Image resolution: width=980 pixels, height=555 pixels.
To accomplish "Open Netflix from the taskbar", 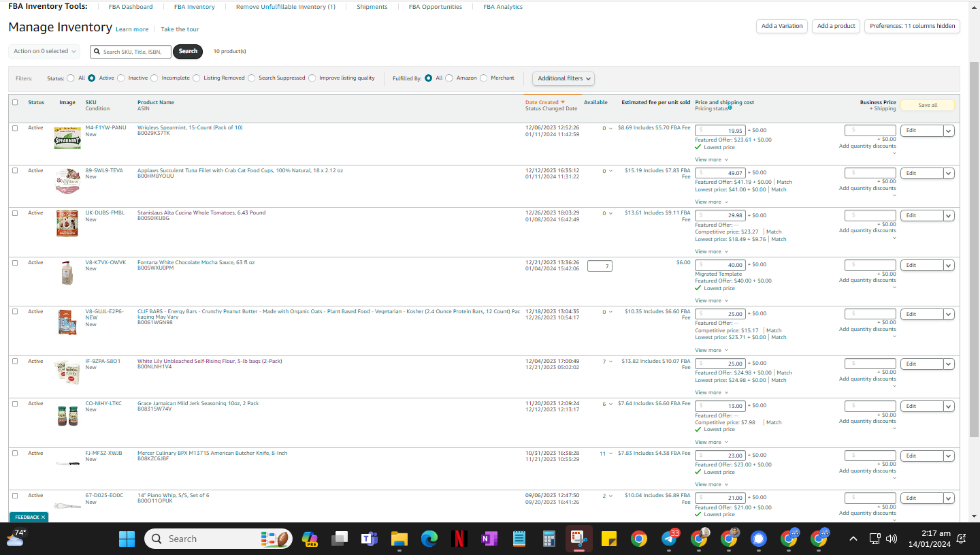I will 459,539.
